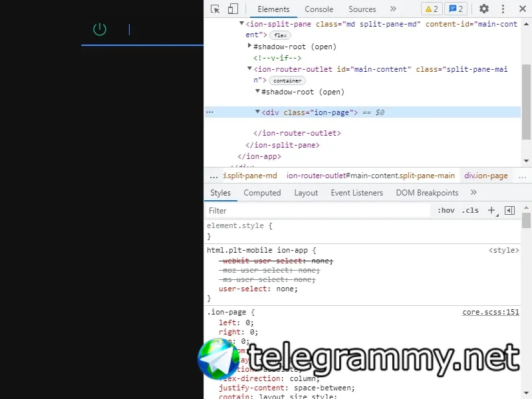Select the Styles pane tab
The image size is (532, 399).
point(220,193)
